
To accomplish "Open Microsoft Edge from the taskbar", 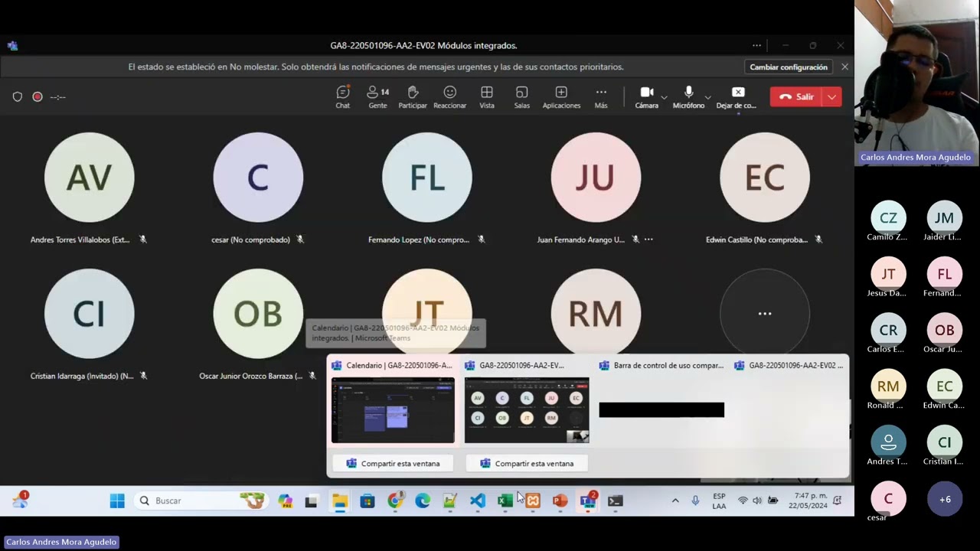I will pos(423,501).
